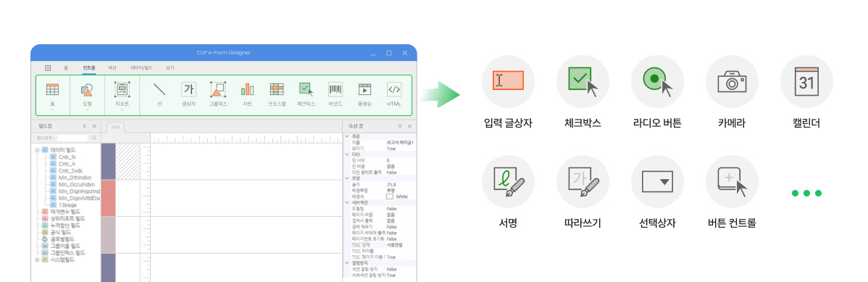Click the large 체크박스 circle icon
Viewport: 868px width, 282px height.
click(583, 81)
